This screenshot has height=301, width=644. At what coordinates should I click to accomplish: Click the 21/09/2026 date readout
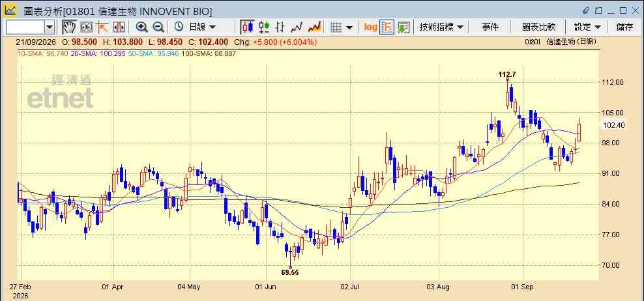36,42
